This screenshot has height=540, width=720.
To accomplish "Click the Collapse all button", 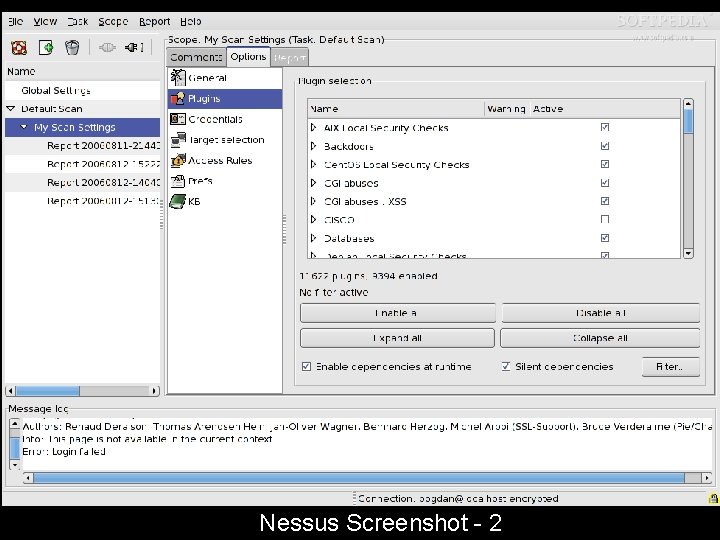I will tap(600, 338).
